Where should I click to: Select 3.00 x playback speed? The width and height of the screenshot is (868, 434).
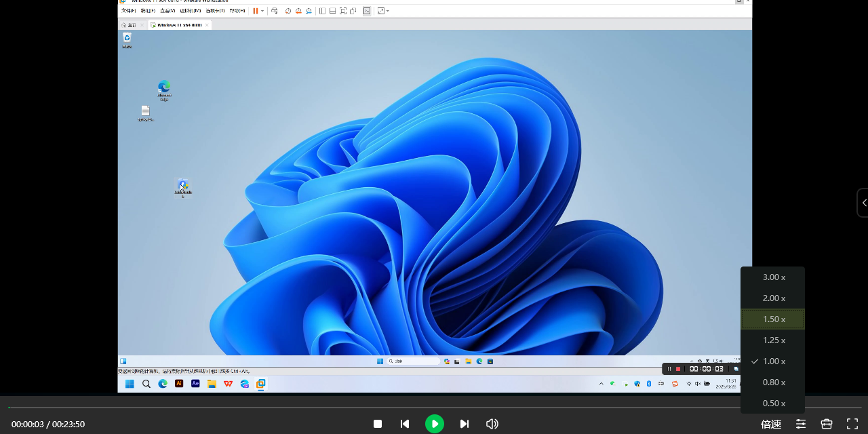point(772,277)
